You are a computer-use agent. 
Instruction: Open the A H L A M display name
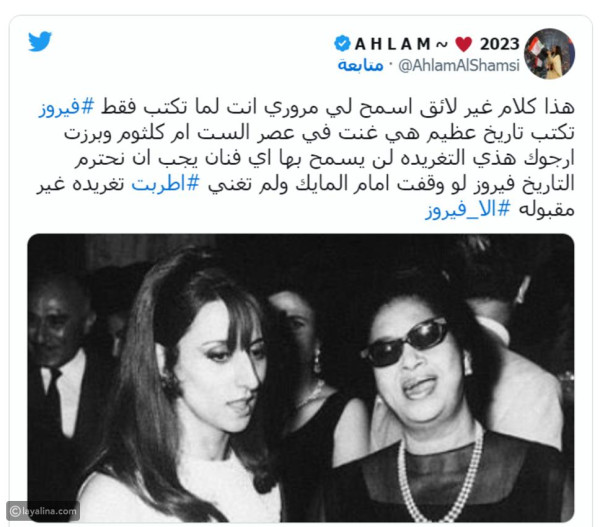pyautogui.click(x=393, y=44)
